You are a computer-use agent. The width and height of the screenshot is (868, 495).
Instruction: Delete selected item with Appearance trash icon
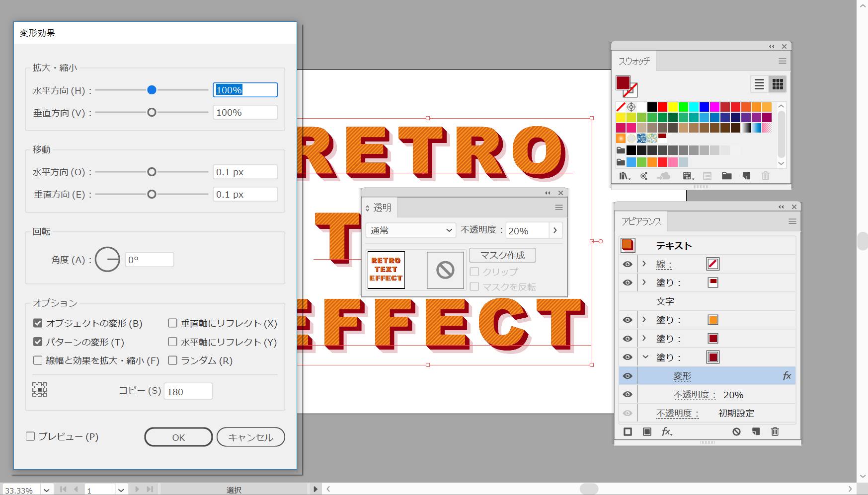click(775, 432)
